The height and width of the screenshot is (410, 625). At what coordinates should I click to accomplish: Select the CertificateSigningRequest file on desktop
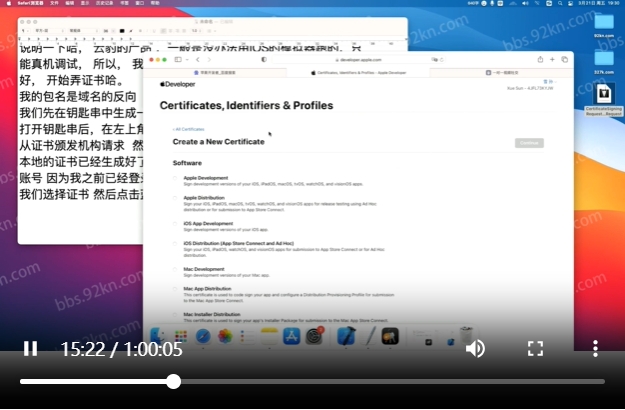coord(604,100)
